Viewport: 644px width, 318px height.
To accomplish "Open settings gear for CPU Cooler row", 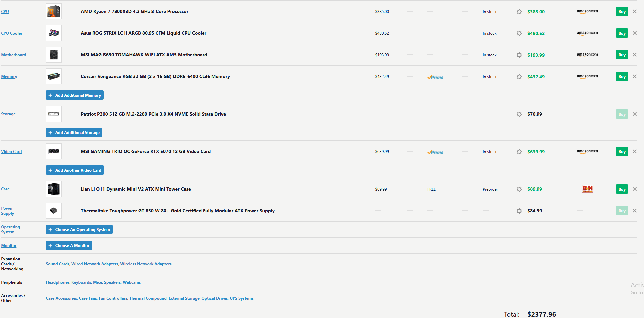I will 519,33.
